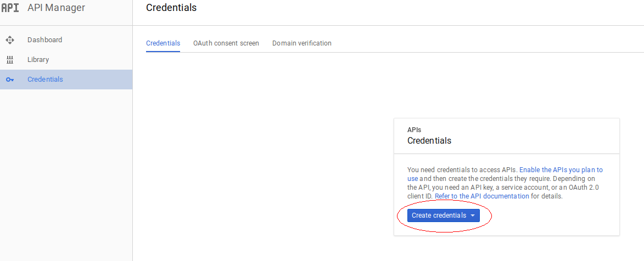This screenshot has width=644, height=261.
Task: Expand the Create credentials dropdown arrow
Action: pyautogui.click(x=473, y=216)
